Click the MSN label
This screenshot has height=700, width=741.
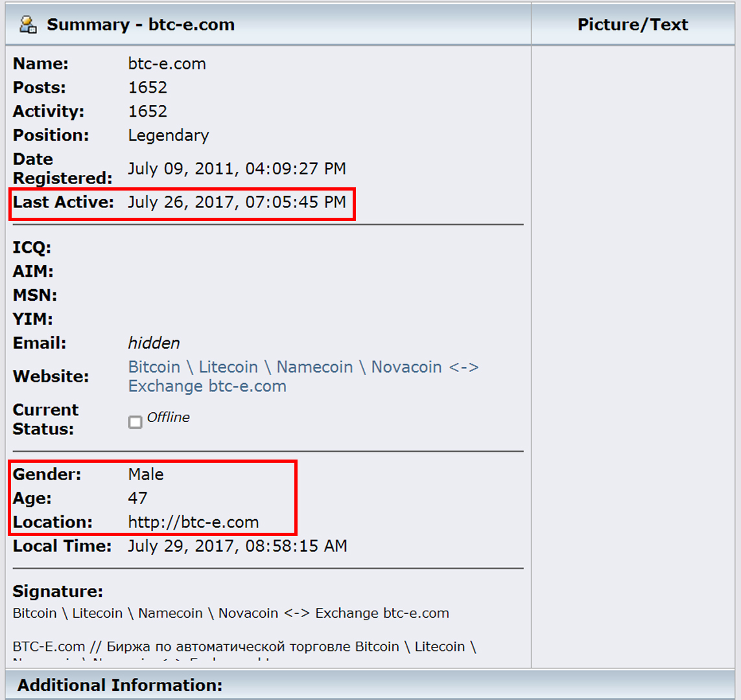point(35,295)
